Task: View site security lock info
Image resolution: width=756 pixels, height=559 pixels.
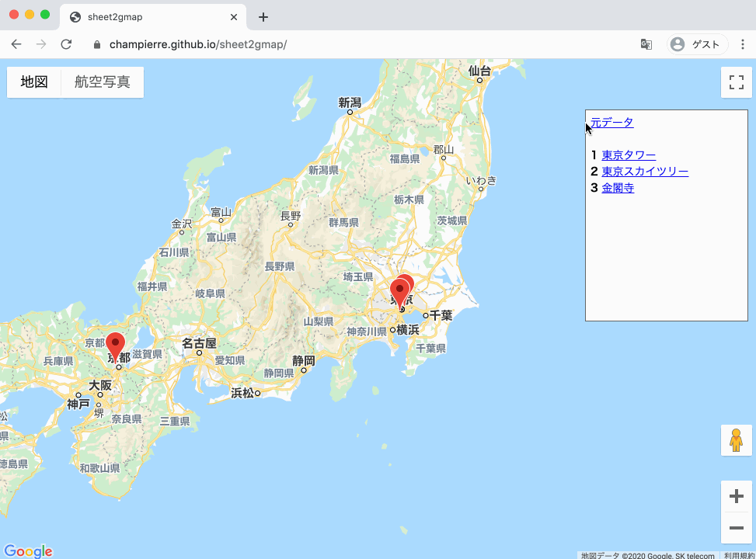Action: (97, 44)
